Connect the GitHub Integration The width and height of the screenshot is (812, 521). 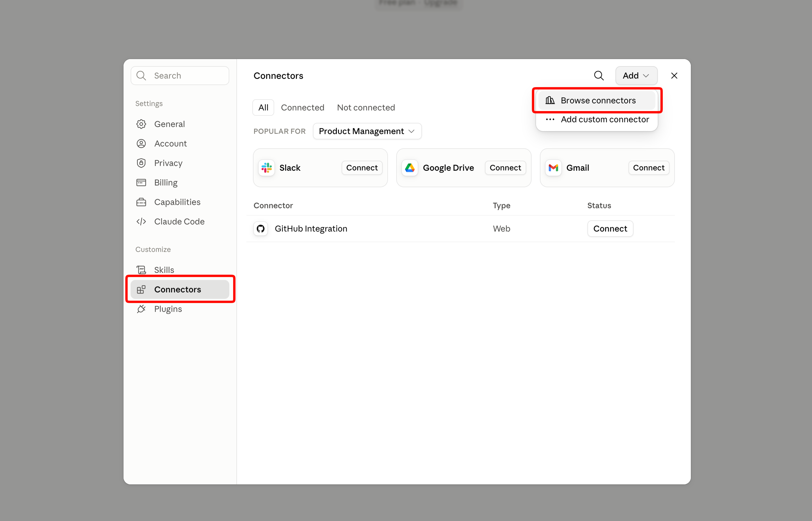pyautogui.click(x=610, y=229)
